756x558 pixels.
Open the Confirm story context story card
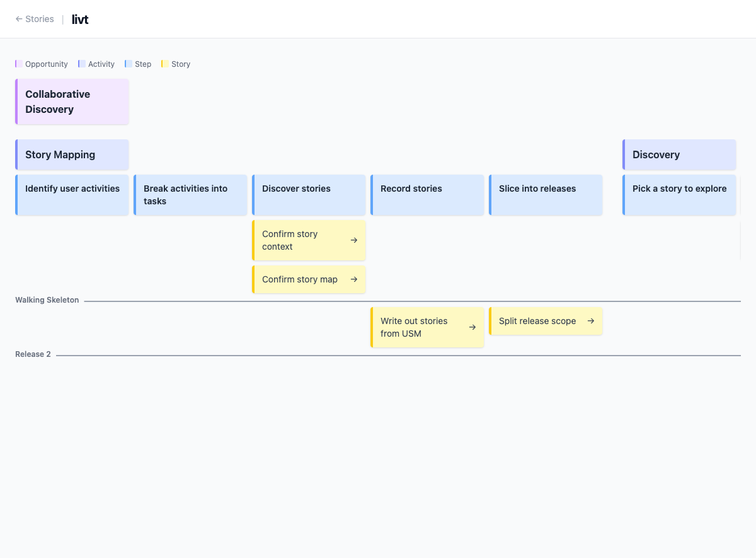click(x=309, y=240)
